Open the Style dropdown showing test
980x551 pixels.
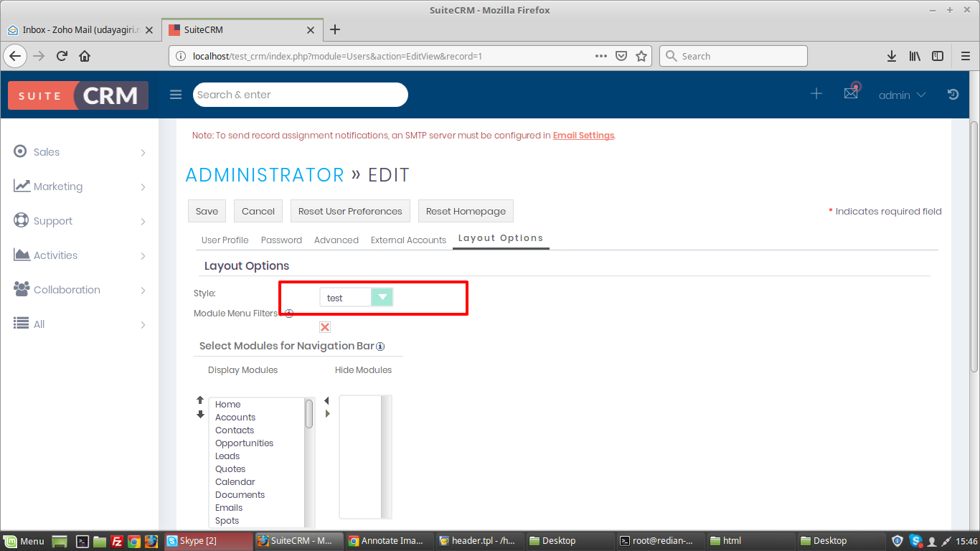(x=357, y=298)
